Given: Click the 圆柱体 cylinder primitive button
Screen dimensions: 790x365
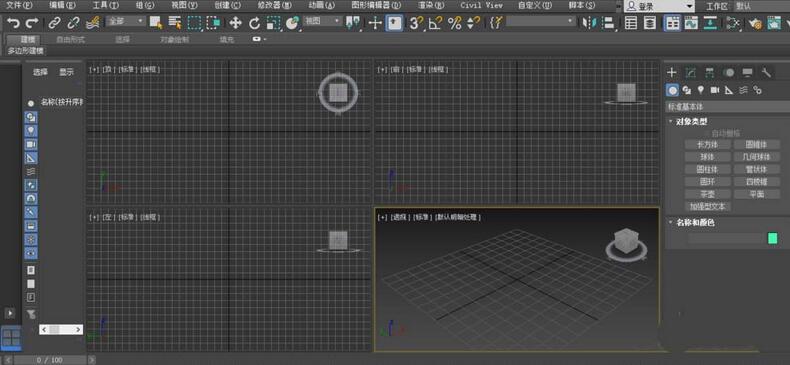Looking at the screenshot, I should coord(707,169).
